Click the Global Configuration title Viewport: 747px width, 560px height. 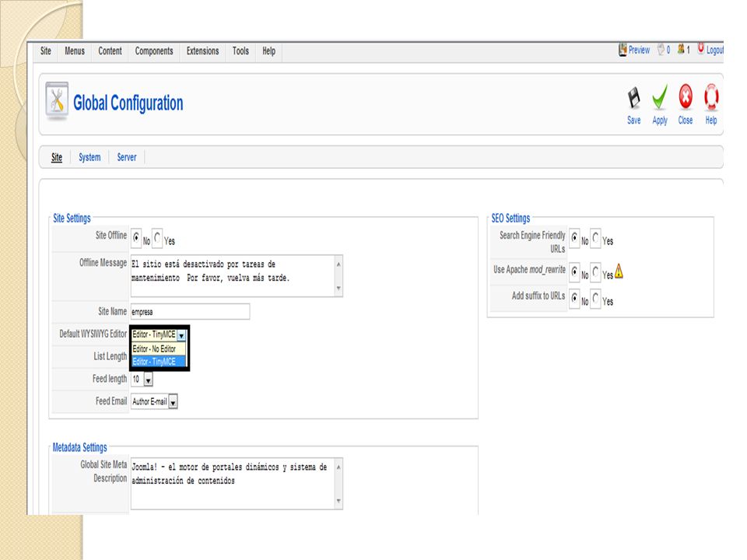pos(128,103)
